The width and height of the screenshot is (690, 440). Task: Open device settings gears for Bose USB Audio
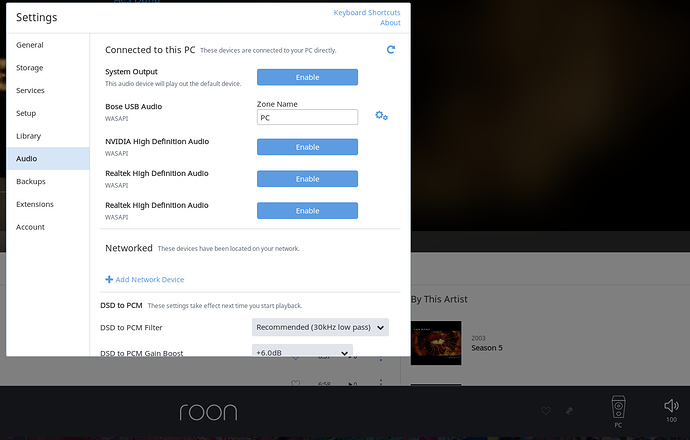pos(381,116)
